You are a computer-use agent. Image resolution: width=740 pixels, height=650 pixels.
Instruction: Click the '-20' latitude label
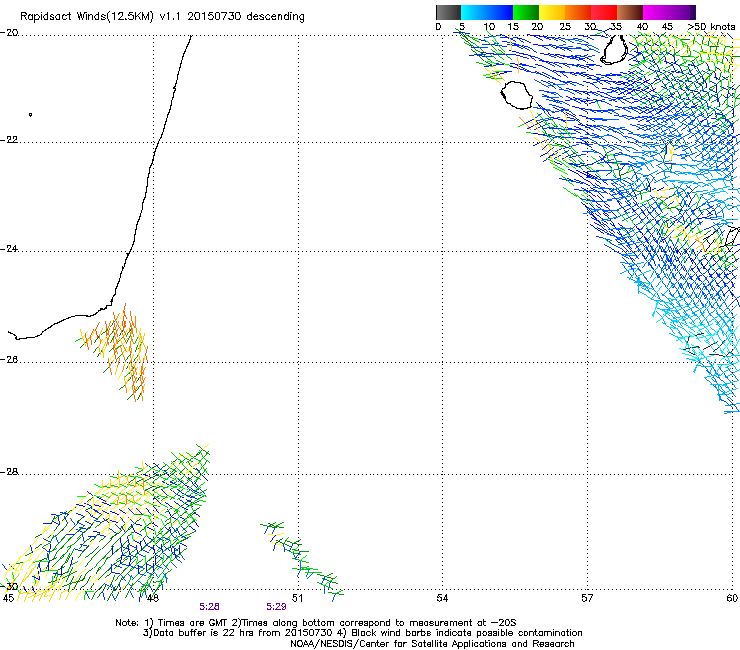(9, 33)
